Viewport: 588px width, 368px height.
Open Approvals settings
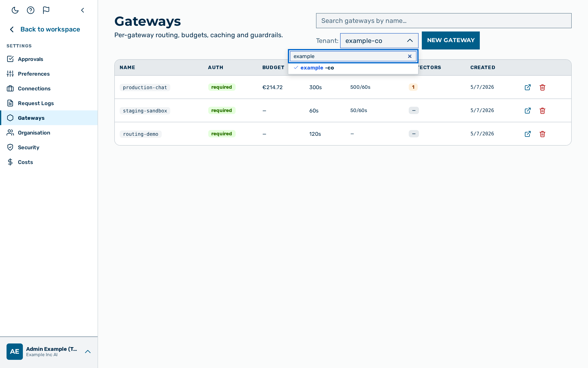(x=49, y=59)
